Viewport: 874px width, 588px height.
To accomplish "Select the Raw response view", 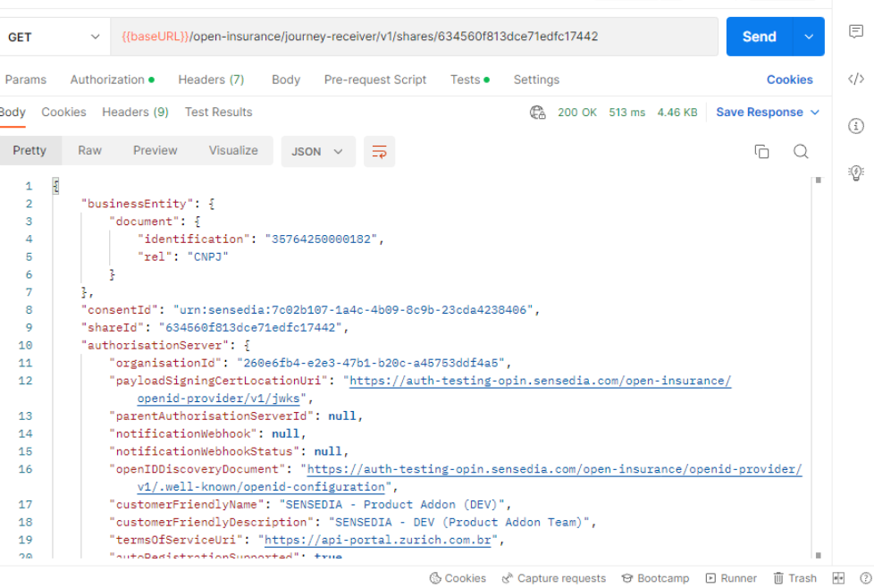I will pos(89,150).
